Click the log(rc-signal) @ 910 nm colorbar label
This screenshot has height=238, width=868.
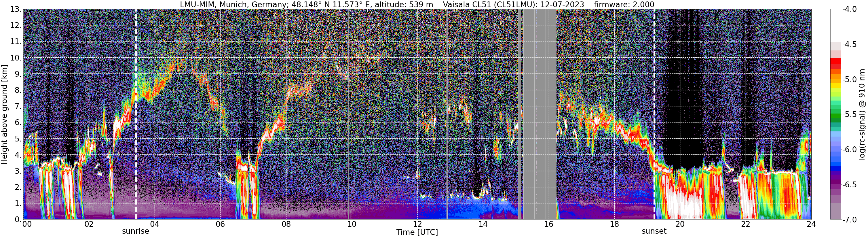[862, 114]
